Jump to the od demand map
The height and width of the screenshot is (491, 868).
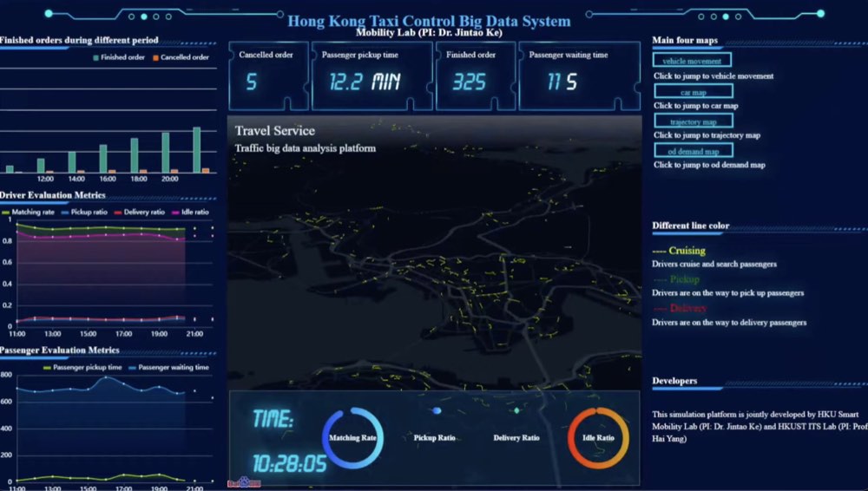[x=694, y=151]
